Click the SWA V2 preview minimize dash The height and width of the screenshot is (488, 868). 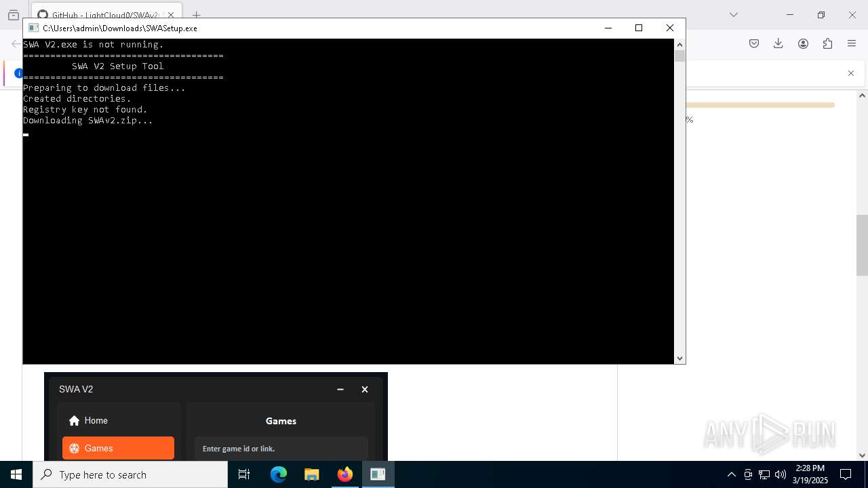point(340,389)
